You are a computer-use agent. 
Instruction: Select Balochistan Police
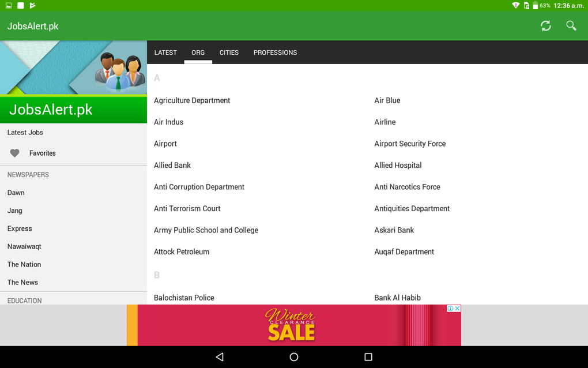click(x=184, y=298)
